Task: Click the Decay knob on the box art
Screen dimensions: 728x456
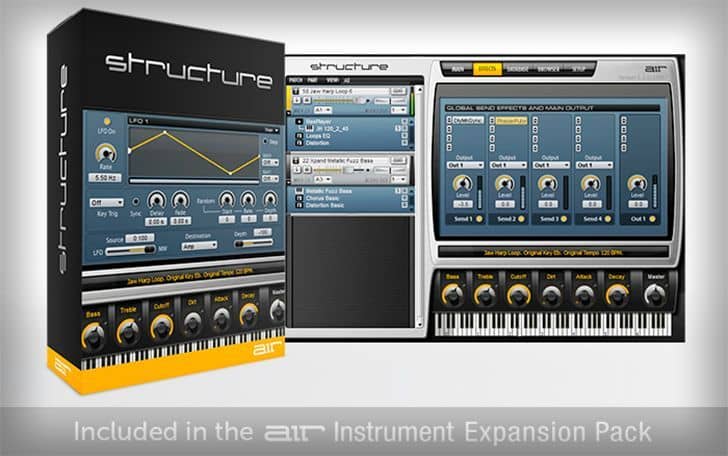Action: point(249,314)
